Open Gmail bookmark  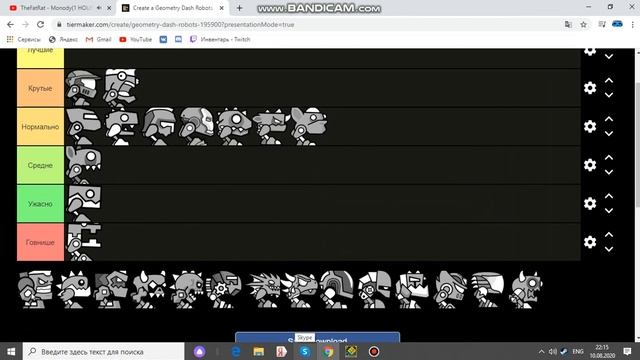(x=98, y=40)
